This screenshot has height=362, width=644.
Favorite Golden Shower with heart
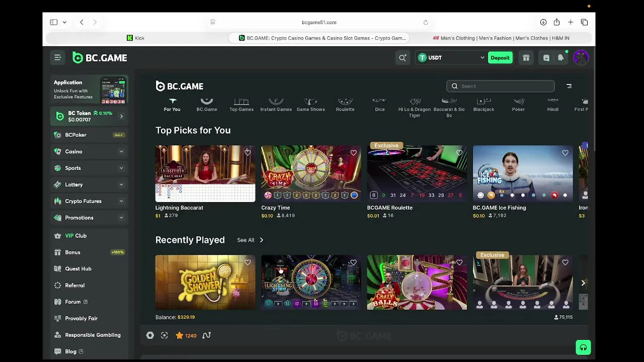248,262
